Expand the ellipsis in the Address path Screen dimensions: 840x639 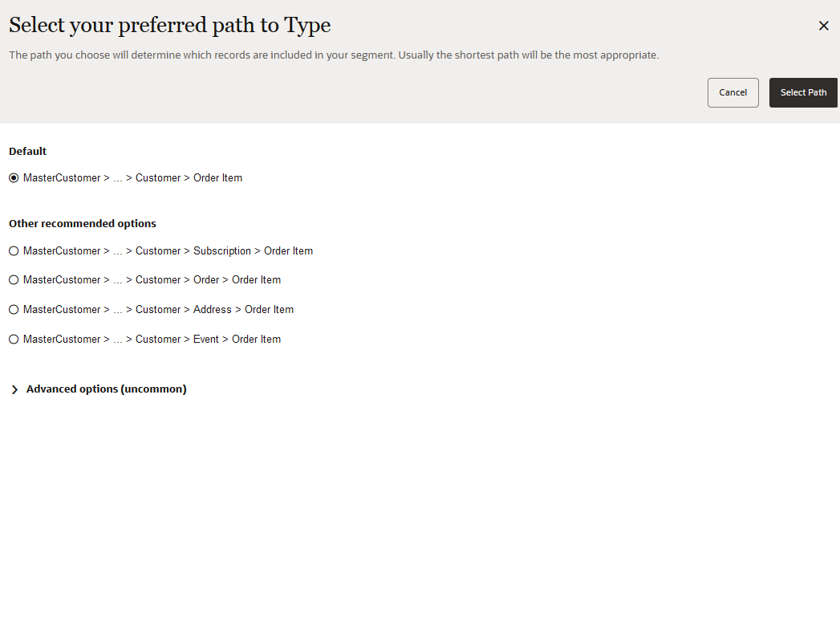point(118,311)
